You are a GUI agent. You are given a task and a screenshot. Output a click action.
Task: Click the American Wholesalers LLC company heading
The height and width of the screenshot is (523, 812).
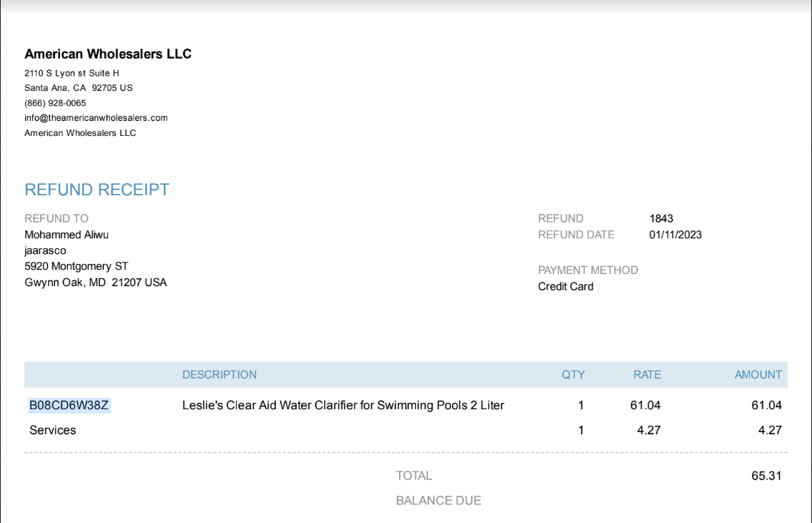(x=108, y=54)
